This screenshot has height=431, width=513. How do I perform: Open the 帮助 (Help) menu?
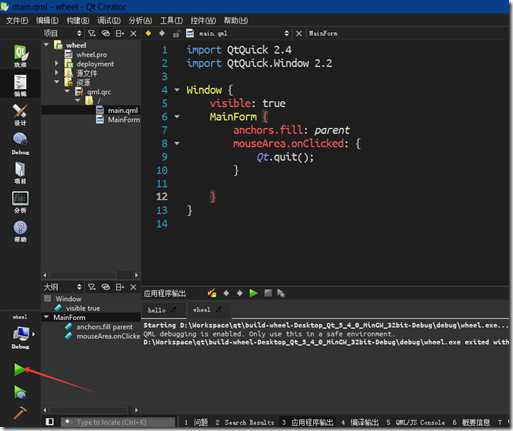tap(236, 20)
